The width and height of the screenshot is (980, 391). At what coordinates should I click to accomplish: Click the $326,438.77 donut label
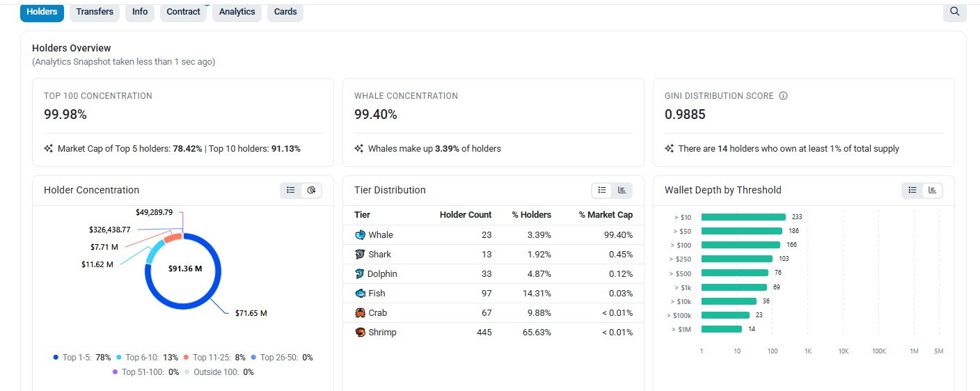click(110, 230)
